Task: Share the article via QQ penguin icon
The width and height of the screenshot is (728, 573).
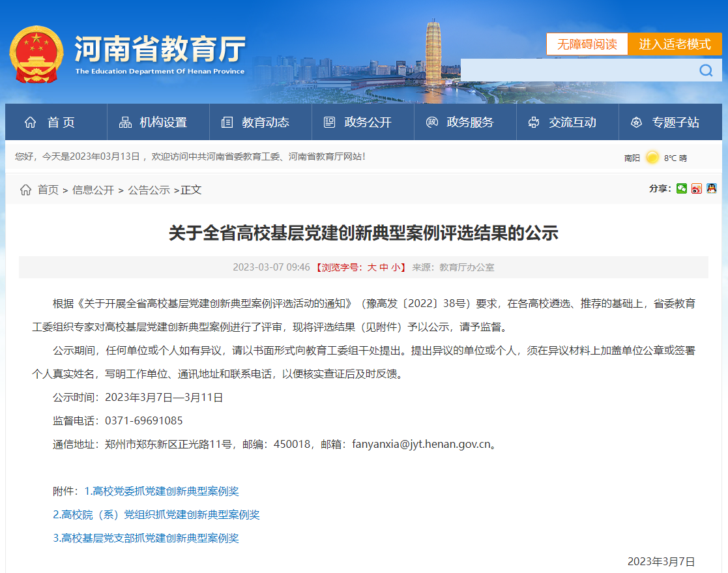Action: (x=712, y=189)
